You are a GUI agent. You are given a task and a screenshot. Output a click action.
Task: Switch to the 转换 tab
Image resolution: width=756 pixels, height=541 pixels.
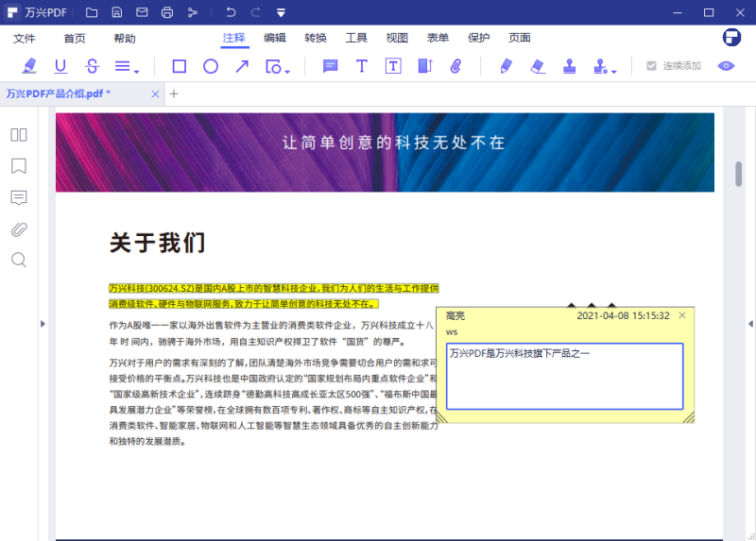[316, 38]
